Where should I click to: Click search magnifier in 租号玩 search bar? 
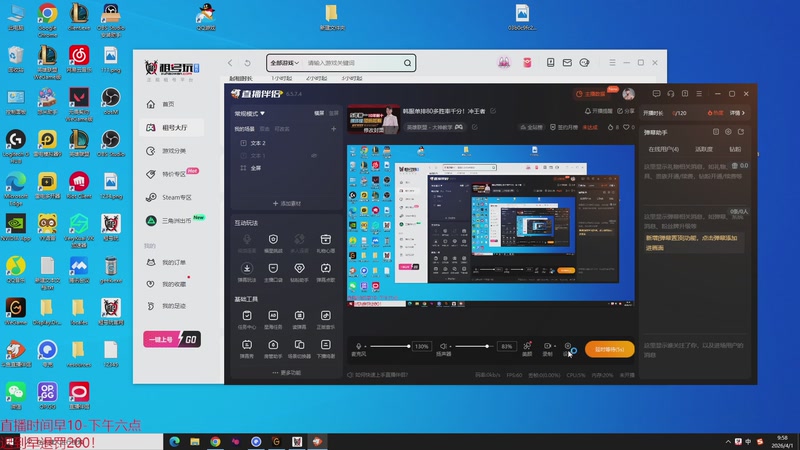(407, 63)
